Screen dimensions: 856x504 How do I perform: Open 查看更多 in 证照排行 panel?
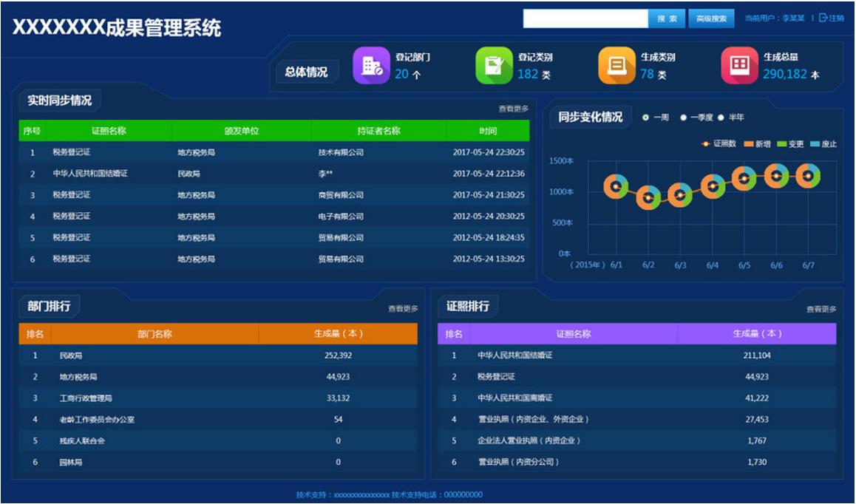(x=821, y=310)
